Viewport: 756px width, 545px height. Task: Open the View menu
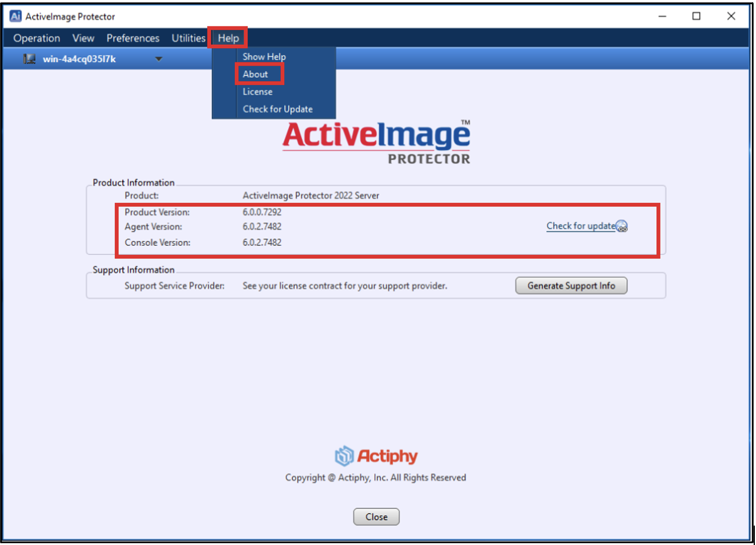(83, 38)
